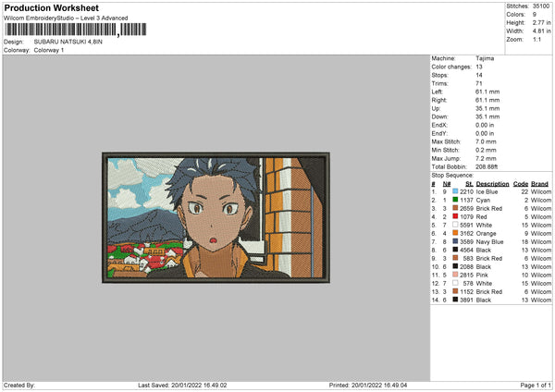Select the 'Page 1 of 1' footer text
This screenshot has width=555, height=392.
click(536, 385)
